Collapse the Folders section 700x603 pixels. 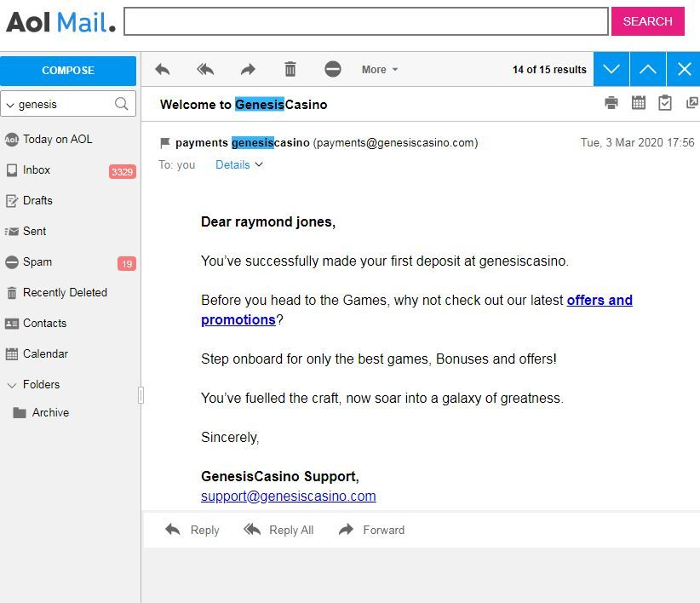[x=12, y=385]
